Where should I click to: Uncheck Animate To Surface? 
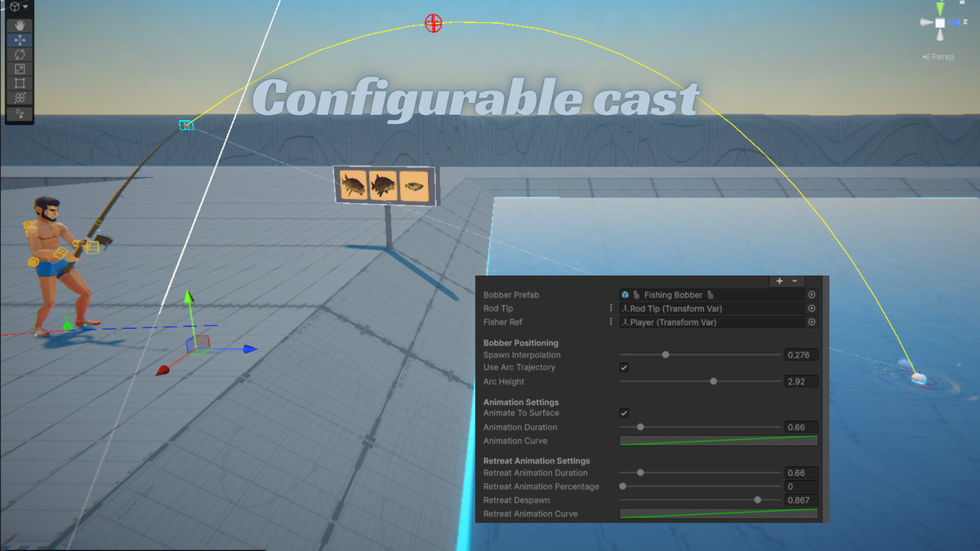[624, 413]
